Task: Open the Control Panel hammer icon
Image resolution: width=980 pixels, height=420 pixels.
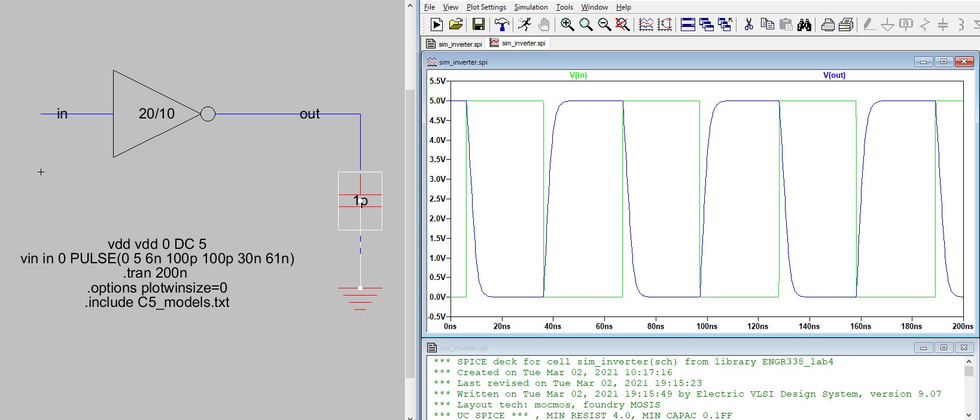Action: (x=501, y=25)
